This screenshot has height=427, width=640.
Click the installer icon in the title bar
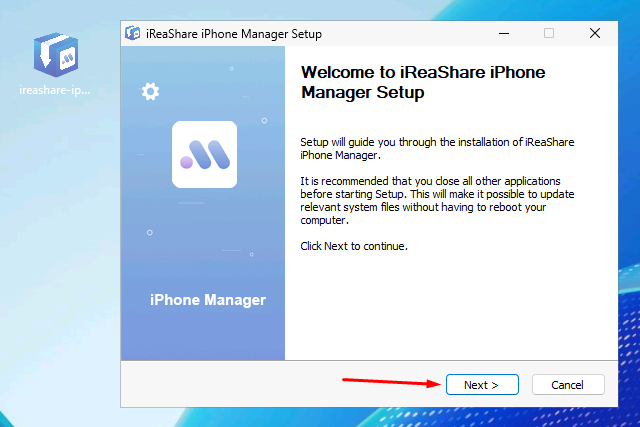132,33
